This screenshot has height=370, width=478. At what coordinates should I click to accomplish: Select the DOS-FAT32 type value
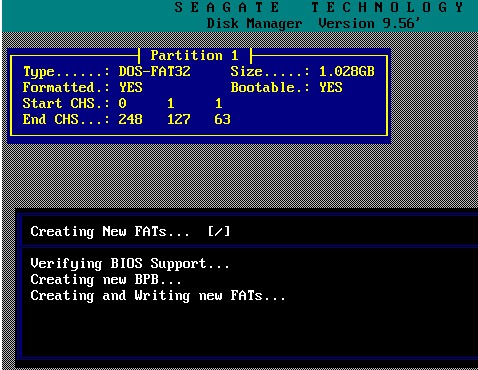pos(155,71)
